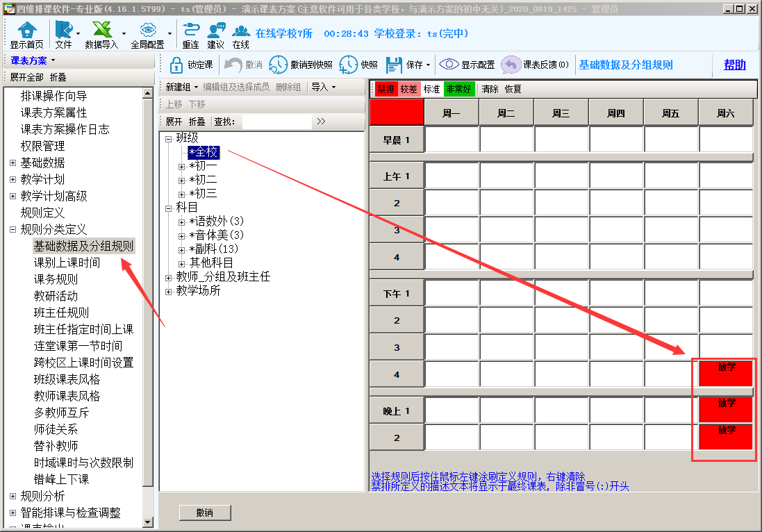The height and width of the screenshot is (532, 762).
Task: Open the 课表方案 dropdown menu
Action: click(42, 60)
